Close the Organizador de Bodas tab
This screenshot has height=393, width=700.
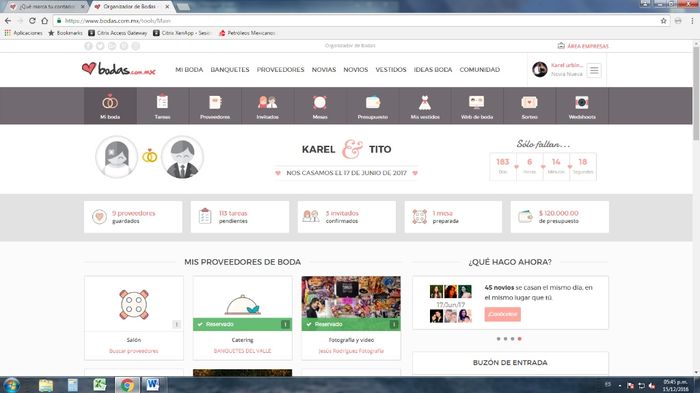(x=167, y=7)
